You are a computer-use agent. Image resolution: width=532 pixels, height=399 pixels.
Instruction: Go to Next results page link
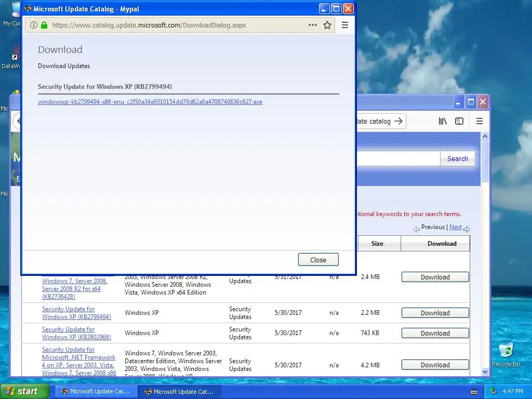[455, 227]
